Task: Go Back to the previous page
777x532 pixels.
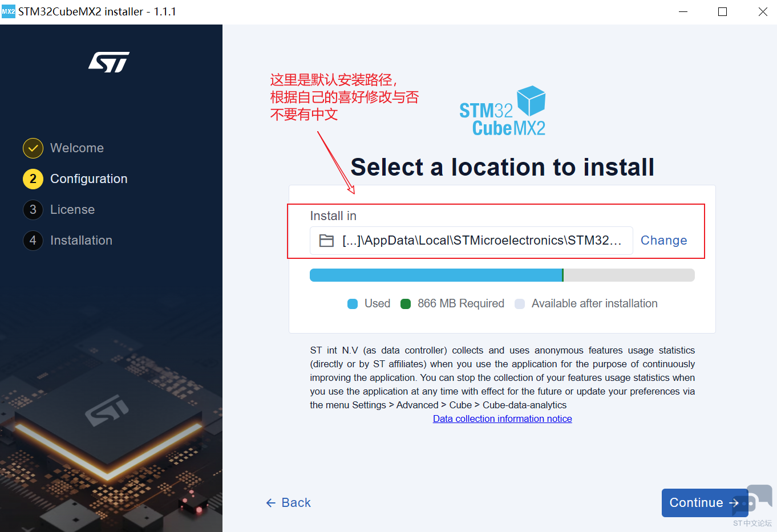Action: point(289,503)
